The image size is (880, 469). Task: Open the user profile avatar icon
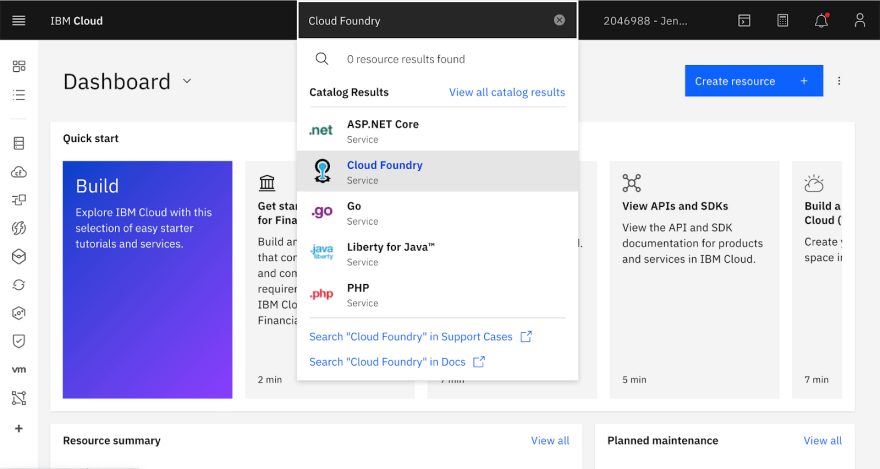pyautogui.click(x=860, y=21)
